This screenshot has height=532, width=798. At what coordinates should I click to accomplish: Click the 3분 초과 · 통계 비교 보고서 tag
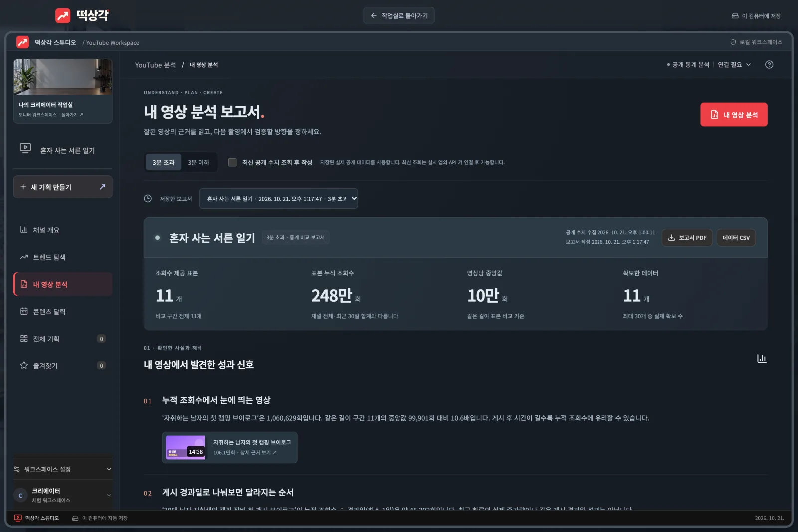[295, 238]
